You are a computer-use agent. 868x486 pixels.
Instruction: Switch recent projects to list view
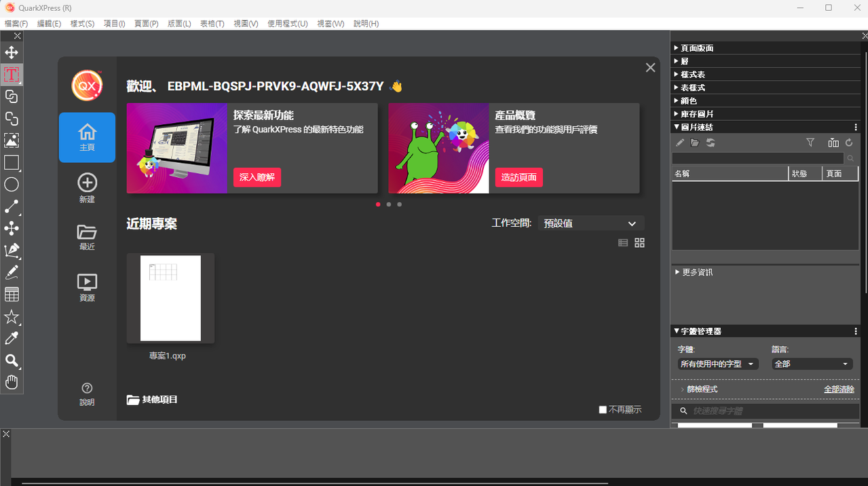pos(623,243)
